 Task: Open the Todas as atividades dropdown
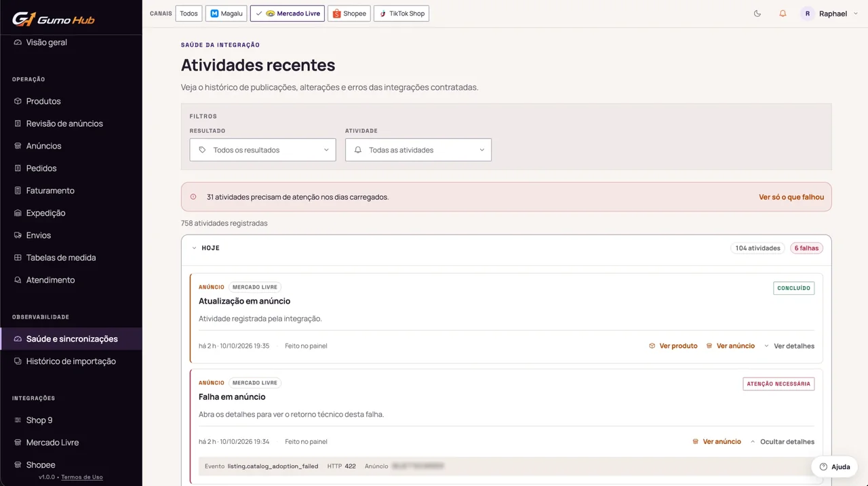click(418, 150)
